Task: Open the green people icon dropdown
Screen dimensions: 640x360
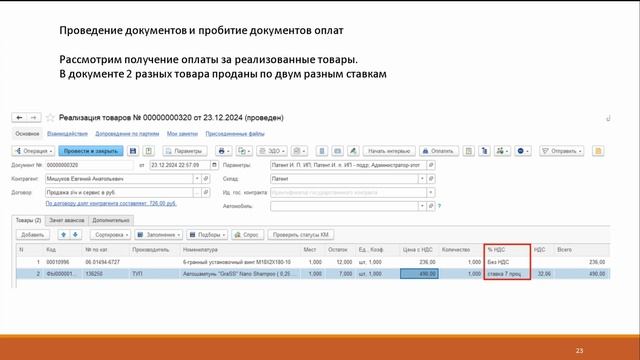Action: click(502, 151)
